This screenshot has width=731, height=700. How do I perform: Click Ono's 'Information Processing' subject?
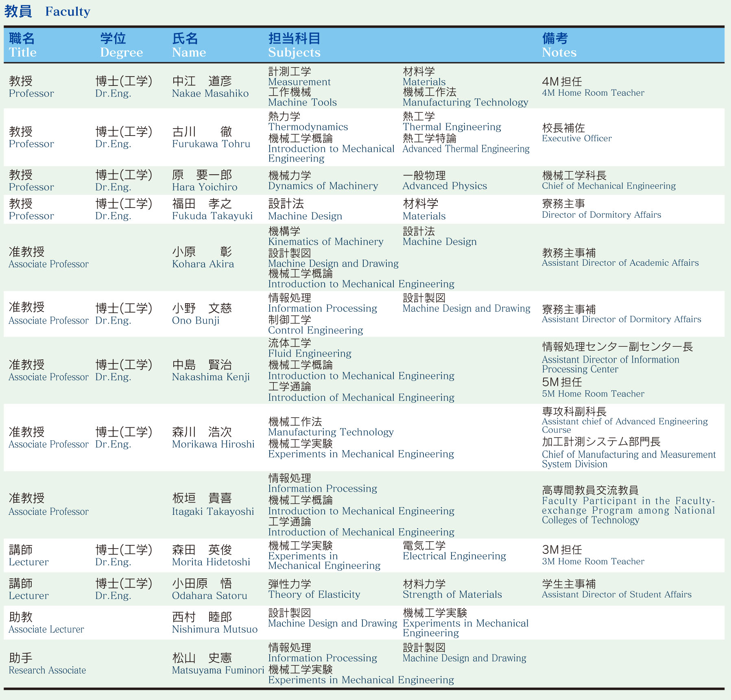click(x=323, y=308)
